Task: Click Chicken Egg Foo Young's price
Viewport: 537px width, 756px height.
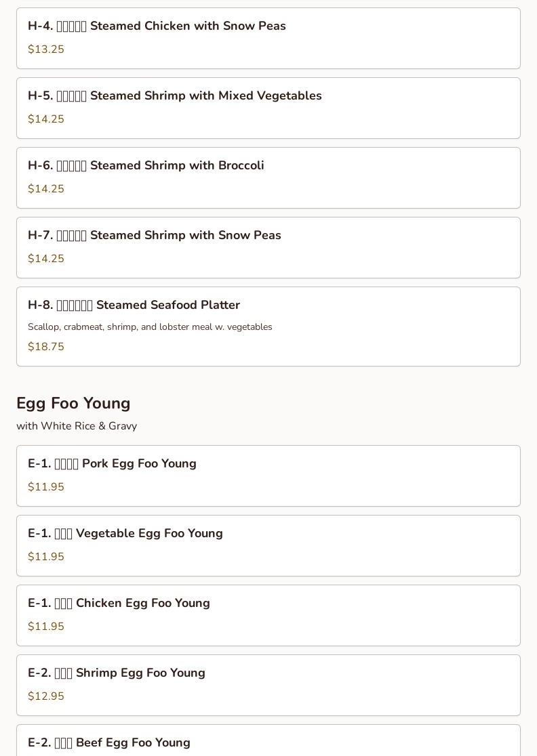Action: pos(46,627)
